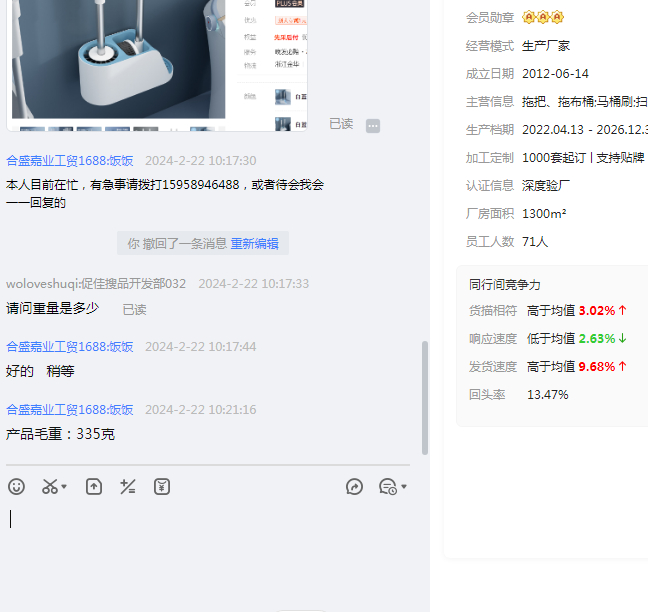Open the emoji picker in chat toolbar
Viewport: 648px width, 612px height.
[x=17, y=486]
